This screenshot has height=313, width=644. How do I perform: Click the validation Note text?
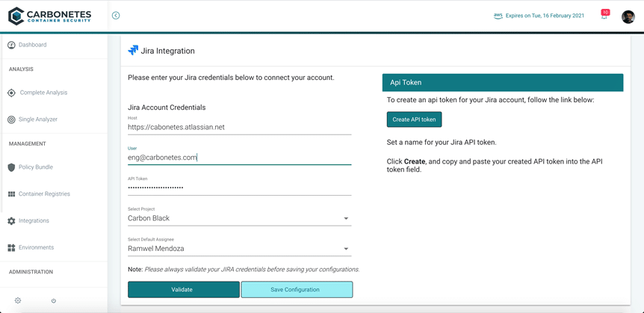coord(244,270)
